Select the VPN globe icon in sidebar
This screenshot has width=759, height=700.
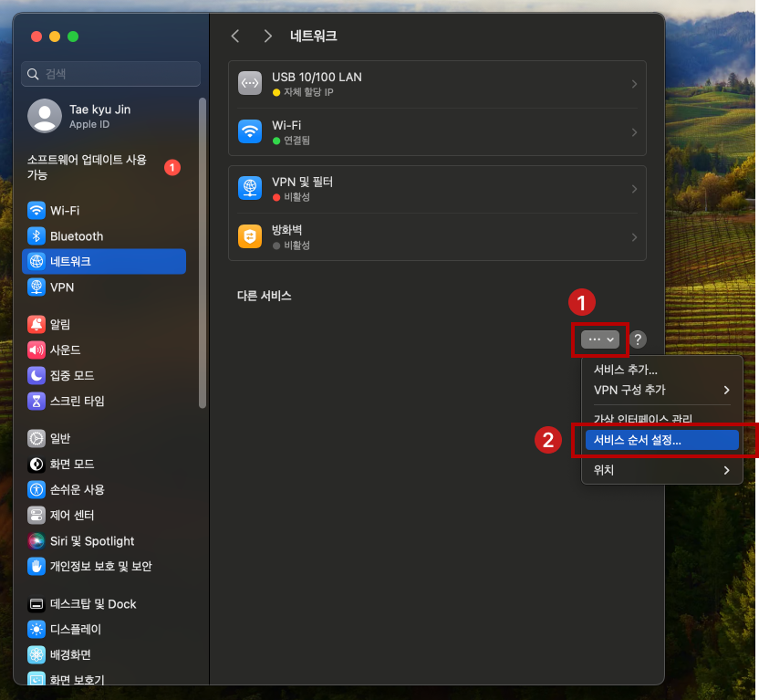point(36,287)
